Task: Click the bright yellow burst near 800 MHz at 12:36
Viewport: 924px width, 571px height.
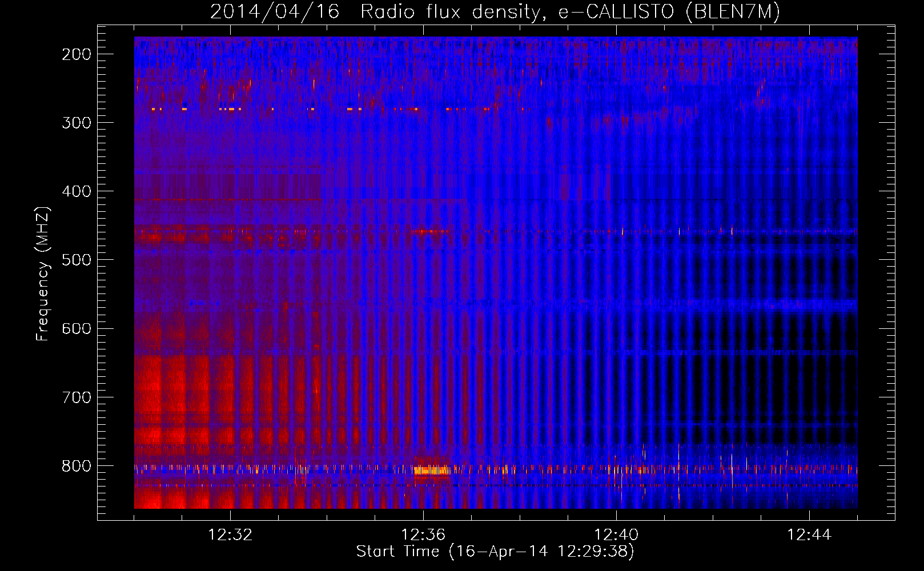Action: click(x=432, y=471)
